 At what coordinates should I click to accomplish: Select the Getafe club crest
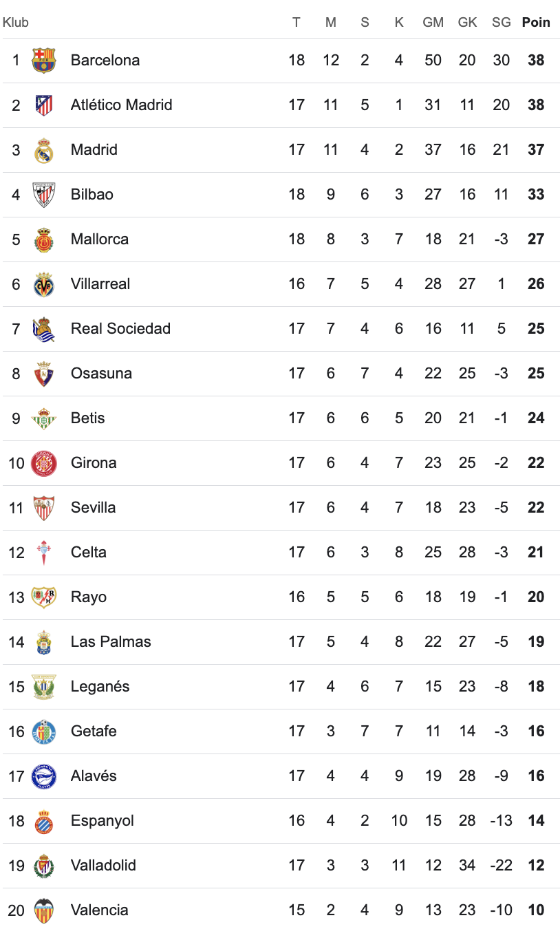pos(43,731)
